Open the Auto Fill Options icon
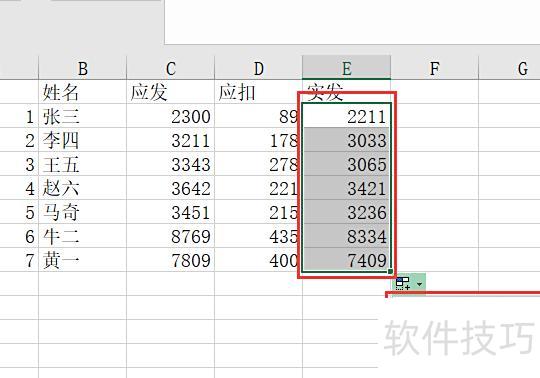Screen dimensions: 540x378 click(403, 284)
